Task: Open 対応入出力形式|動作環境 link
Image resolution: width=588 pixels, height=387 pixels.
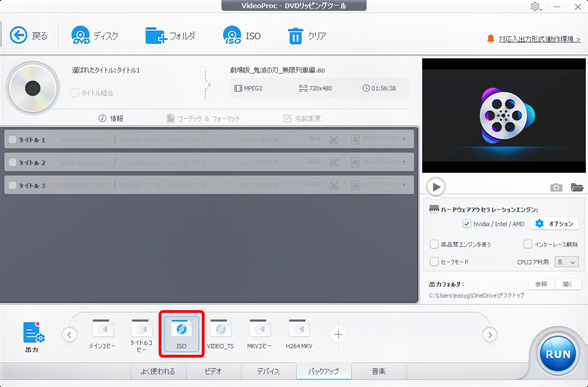Action: click(x=539, y=39)
